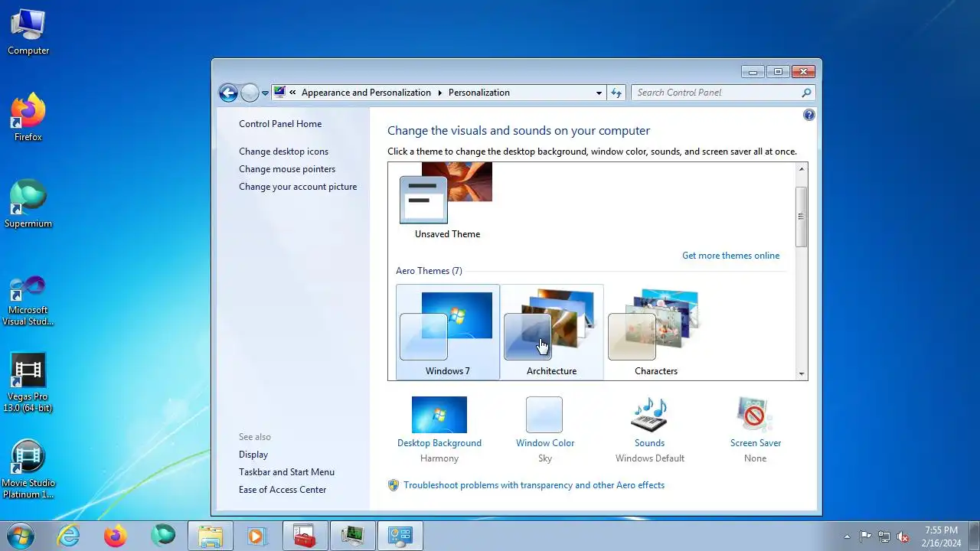Click the Search Control Panel field
Screen dimensions: 980x551
point(723,93)
